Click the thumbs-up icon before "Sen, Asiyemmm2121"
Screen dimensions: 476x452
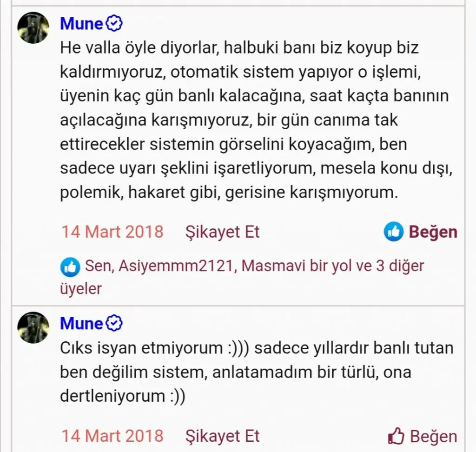(x=71, y=266)
